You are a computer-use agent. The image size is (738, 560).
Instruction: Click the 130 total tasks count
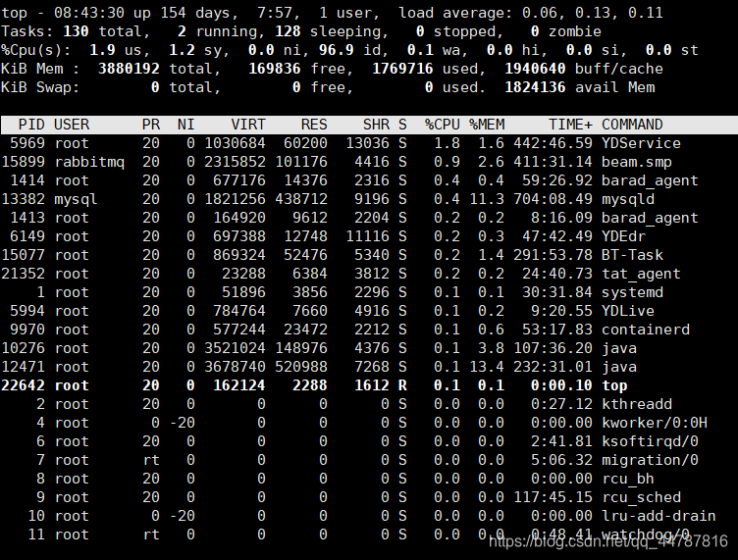pos(76,31)
